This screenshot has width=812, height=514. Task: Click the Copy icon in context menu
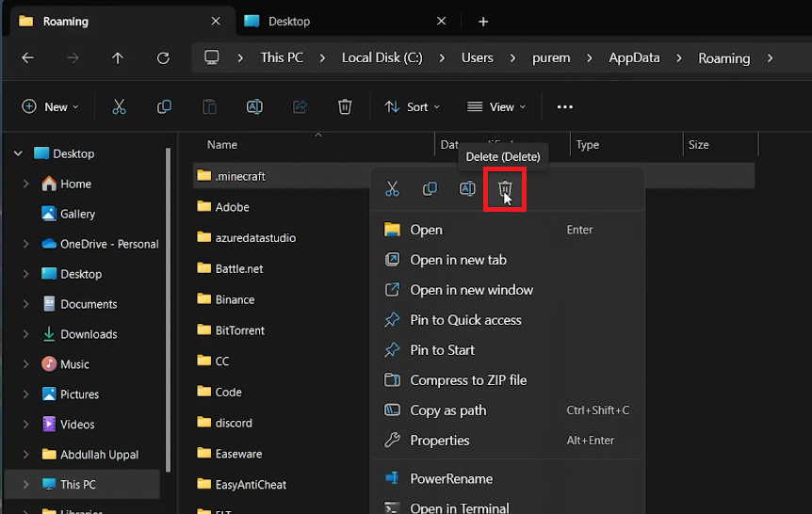click(430, 189)
